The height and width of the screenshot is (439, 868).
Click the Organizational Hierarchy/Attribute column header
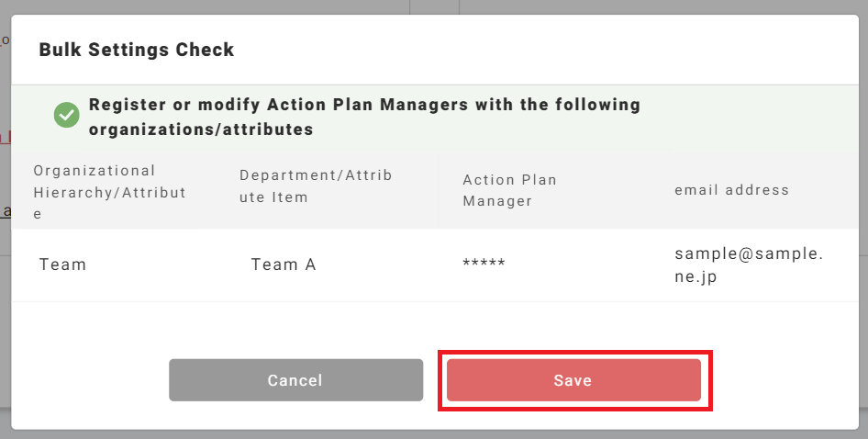[x=109, y=192]
